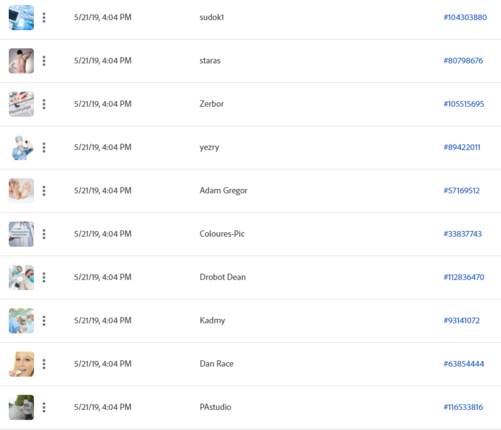Open asset link #57169512
The image size is (501, 430).
tap(461, 191)
